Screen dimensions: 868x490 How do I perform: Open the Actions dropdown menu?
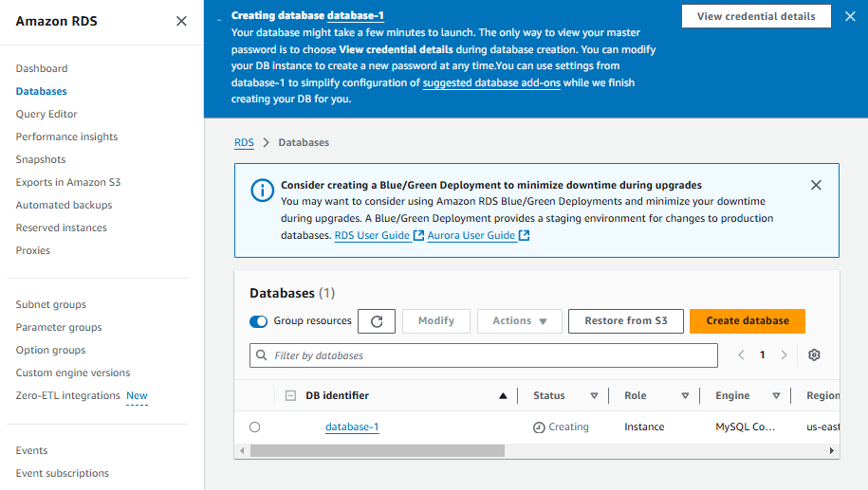pyautogui.click(x=520, y=321)
